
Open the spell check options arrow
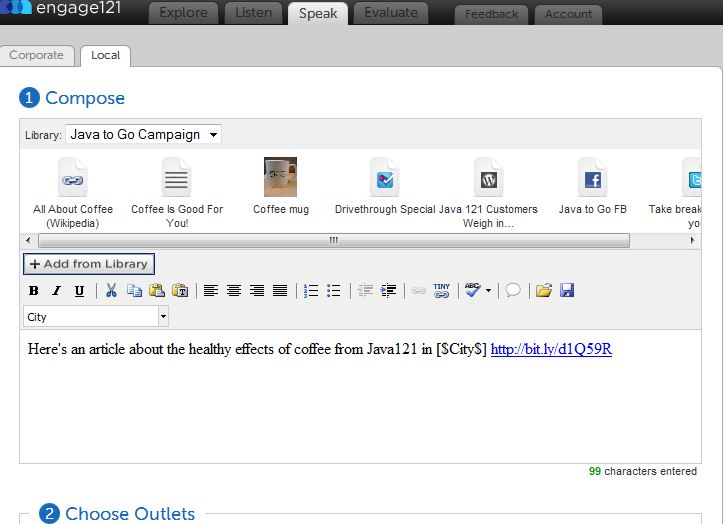tap(489, 291)
